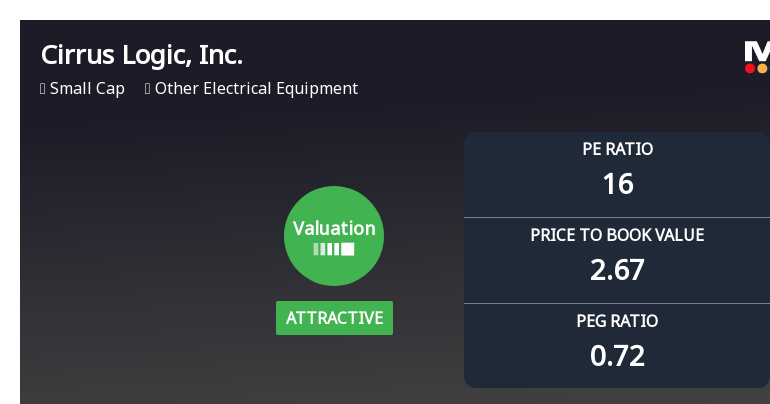This screenshot has height=404, width=770.
Task: Click the icon before Small Cap
Action: point(43,89)
